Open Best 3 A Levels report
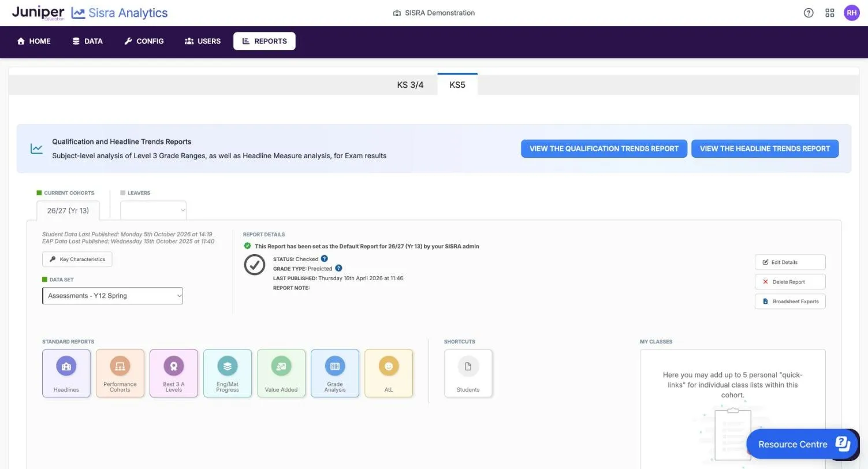The height and width of the screenshot is (469, 868). [x=174, y=373]
